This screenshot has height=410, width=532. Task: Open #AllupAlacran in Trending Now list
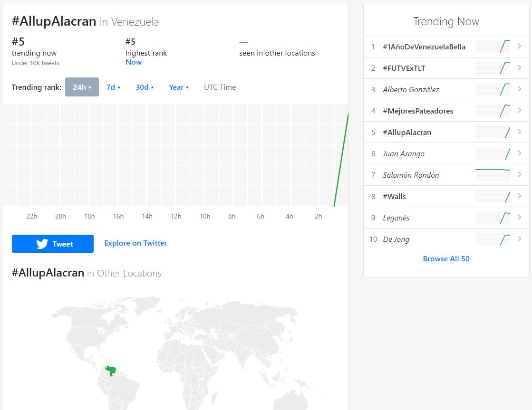[x=407, y=132]
